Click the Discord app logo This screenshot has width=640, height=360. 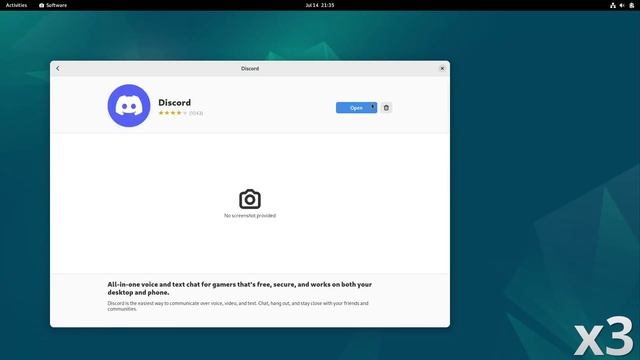[x=129, y=106]
